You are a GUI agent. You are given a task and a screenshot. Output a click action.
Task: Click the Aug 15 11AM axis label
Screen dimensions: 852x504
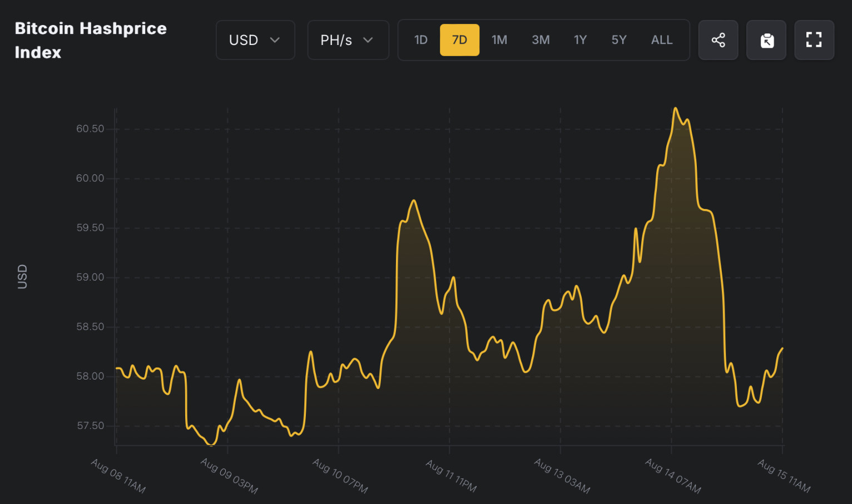[x=784, y=476]
